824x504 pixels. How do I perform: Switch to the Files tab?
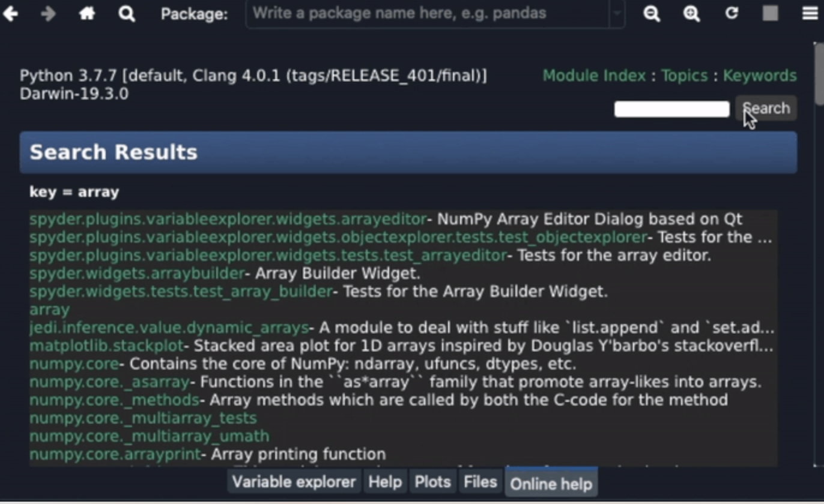[479, 481]
